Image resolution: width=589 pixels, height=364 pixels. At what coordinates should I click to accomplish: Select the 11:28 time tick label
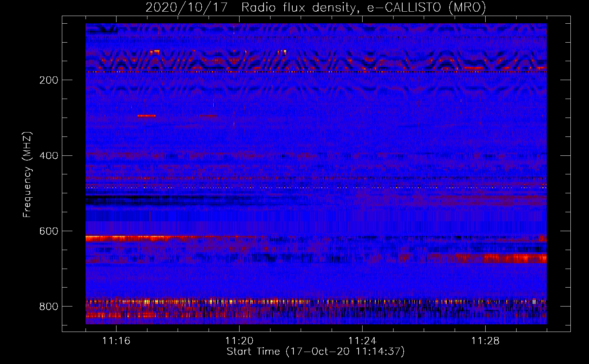click(486, 341)
